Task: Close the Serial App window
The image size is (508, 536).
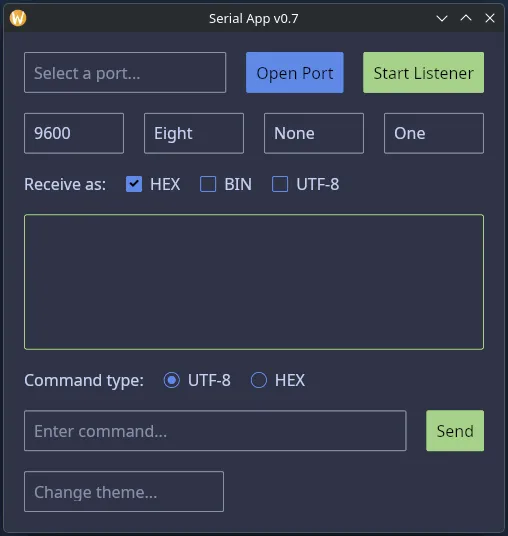Action: pyautogui.click(x=490, y=18)
